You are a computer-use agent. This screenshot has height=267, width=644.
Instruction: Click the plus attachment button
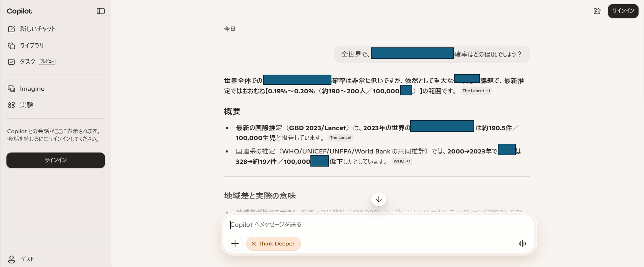point(235,244)
